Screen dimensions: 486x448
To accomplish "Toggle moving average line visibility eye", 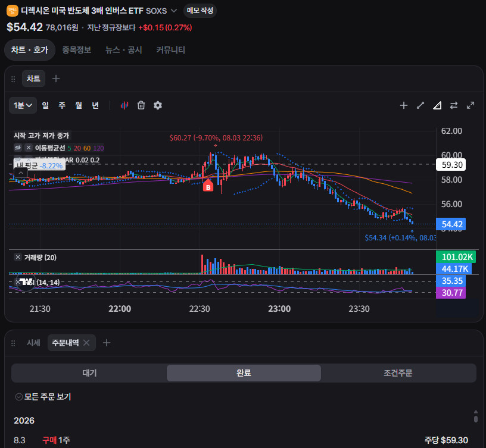I will [x=18, y=148].
